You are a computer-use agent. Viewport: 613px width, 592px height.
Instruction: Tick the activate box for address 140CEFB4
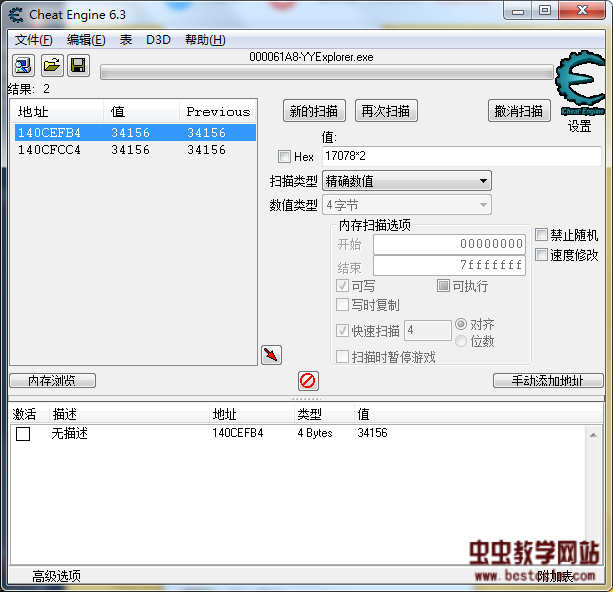23,434
